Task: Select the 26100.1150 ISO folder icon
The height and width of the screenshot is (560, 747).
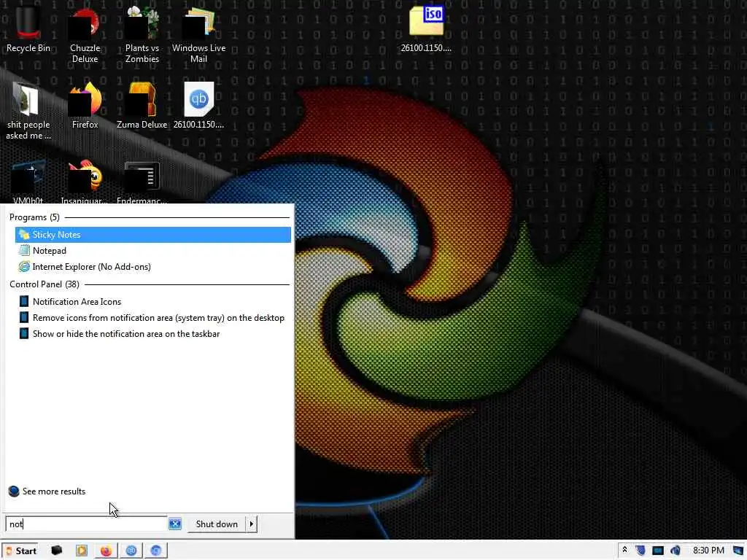Action: pos(426,28)
